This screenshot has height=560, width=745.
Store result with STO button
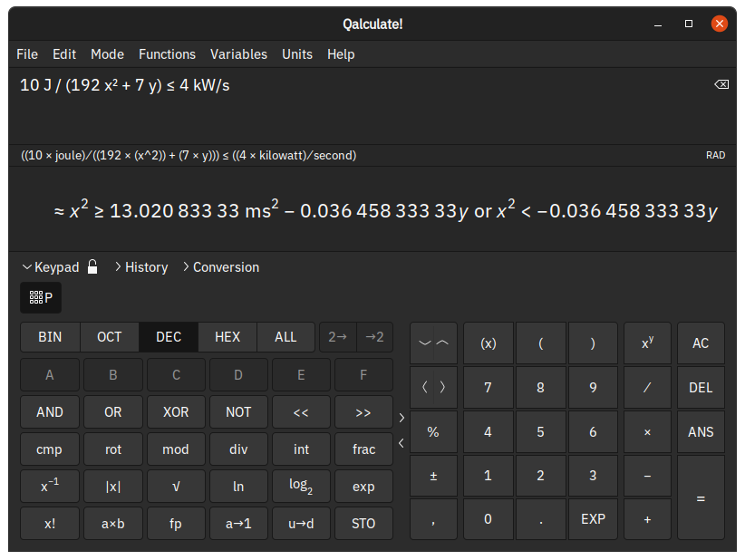pyautogui.click(x=363, y=523)
